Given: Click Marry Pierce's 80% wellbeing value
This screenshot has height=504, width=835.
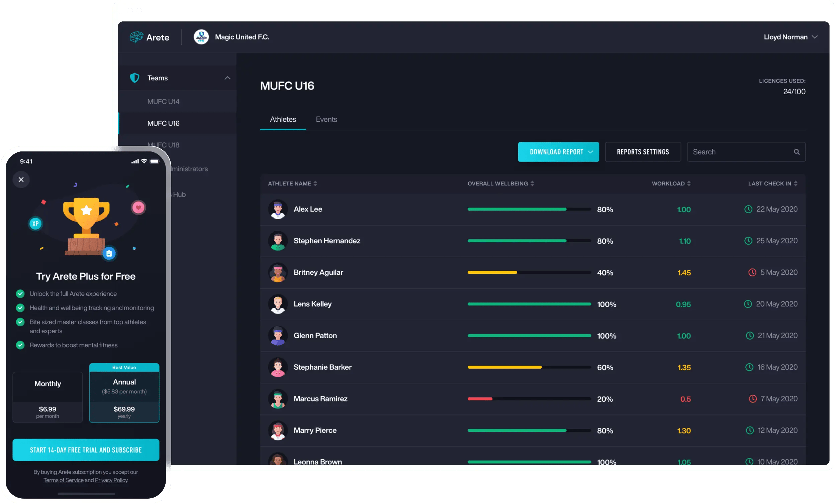Looking at the screenshot, I should (605, 430).
